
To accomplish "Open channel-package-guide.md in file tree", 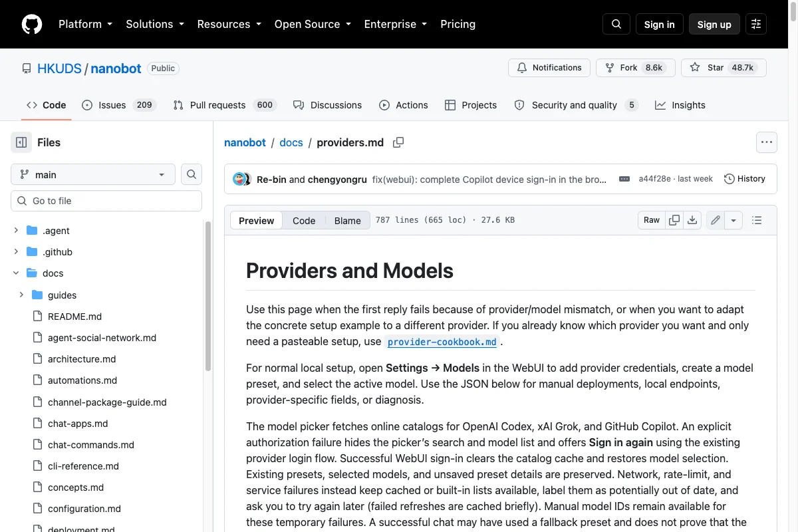I will coord(107,402).
